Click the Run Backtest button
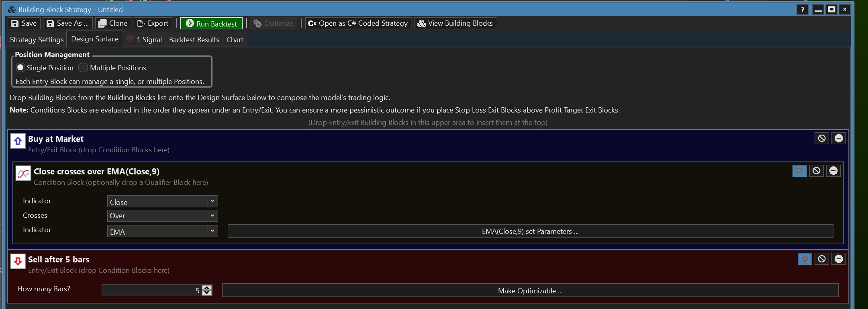Screen dimensions: 868x309 pyautogui.click(x=211, y=24)
